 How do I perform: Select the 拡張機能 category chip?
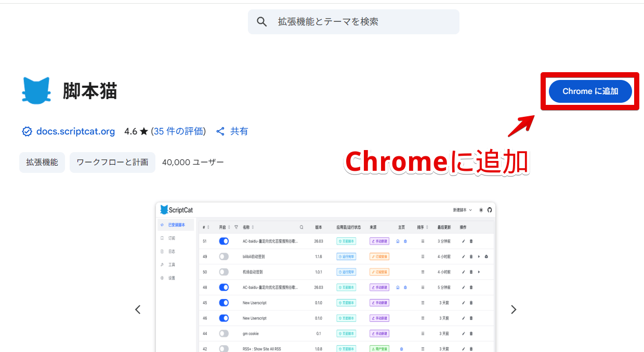click(42, 163)
